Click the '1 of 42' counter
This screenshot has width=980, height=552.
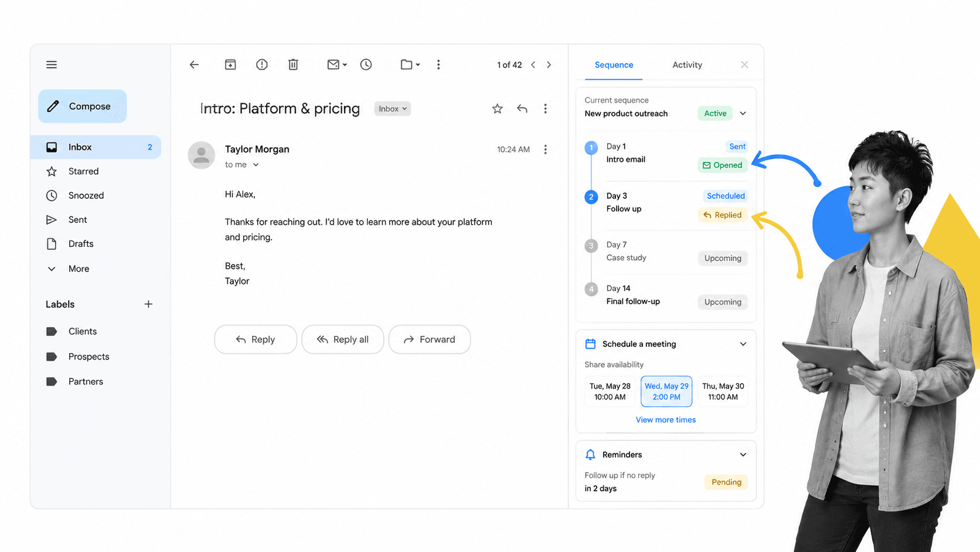(509, 65)
